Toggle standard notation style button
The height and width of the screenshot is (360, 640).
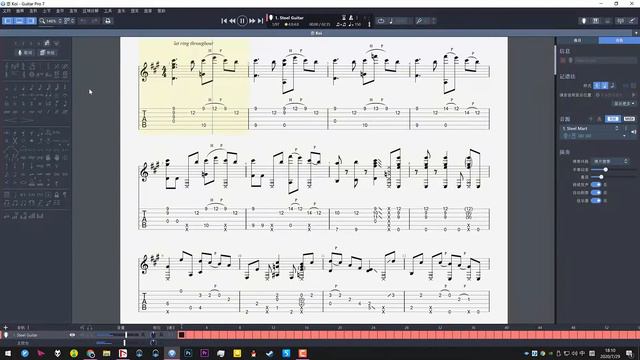point(597,85)
